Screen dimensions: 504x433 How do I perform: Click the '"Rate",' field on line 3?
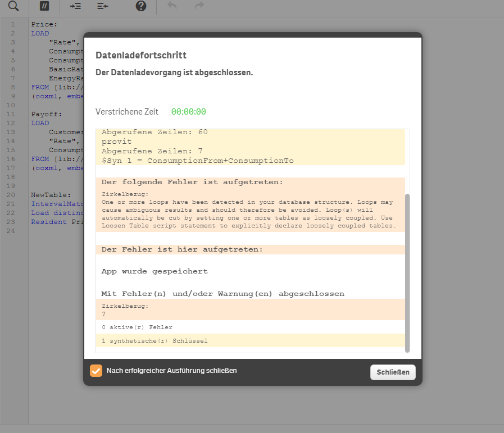(x=64, y=42)
